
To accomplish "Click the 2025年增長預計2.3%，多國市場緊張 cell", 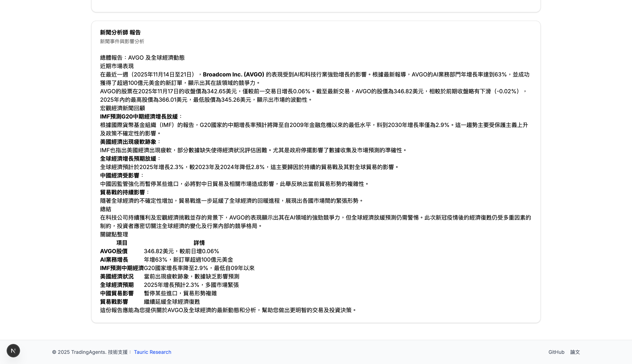I will point(192,285).
